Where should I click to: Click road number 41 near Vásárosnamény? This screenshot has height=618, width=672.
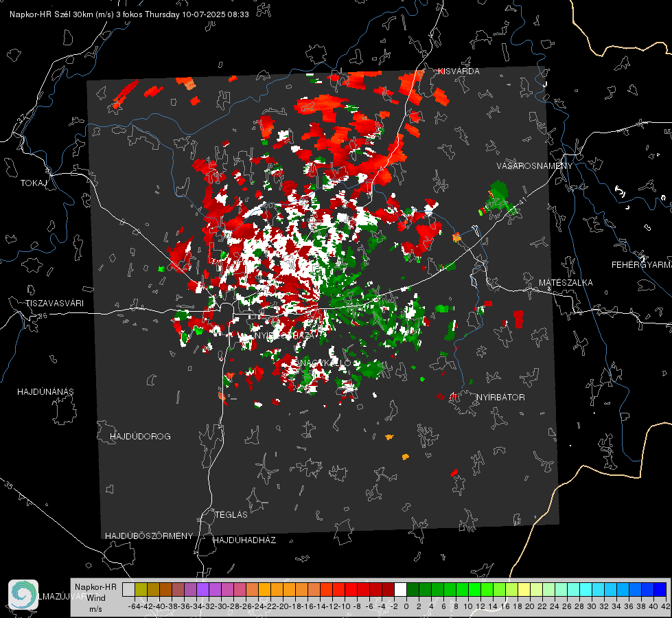tap(522, 201)
